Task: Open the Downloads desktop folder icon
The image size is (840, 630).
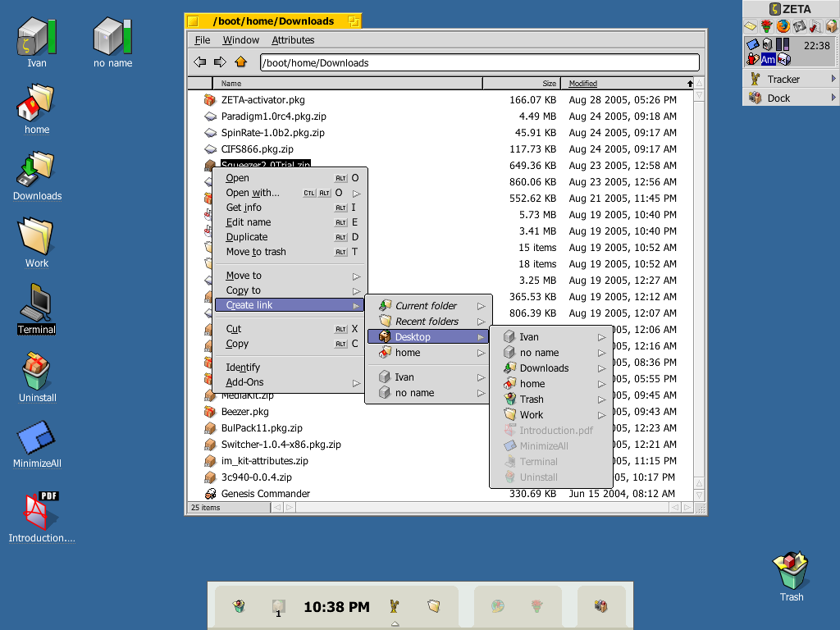Action: [36, 169]
